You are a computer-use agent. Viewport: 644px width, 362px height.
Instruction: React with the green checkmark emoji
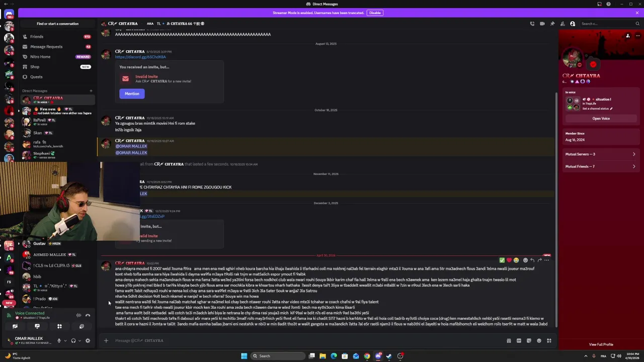point(502,260)
